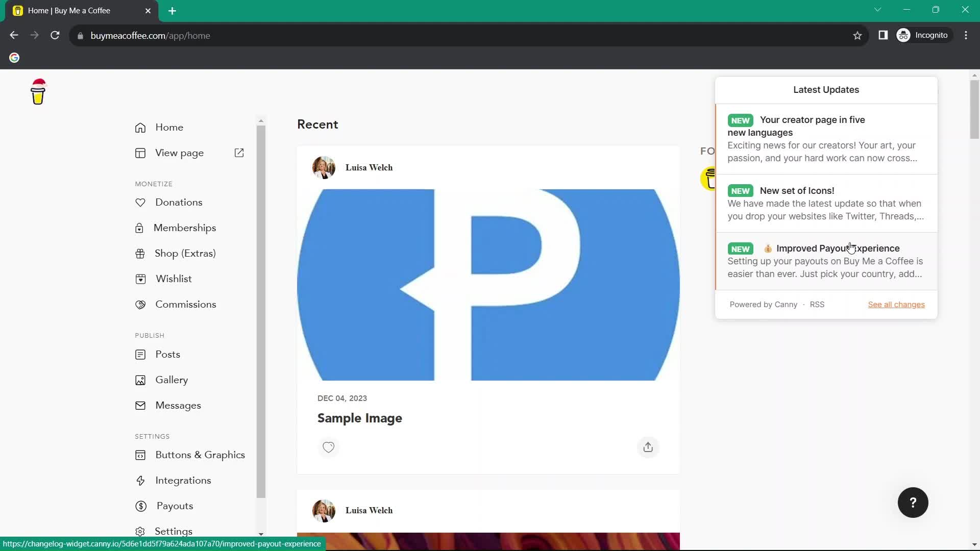Viewport: 980px width, 551px height.
Task: Click the browser back arrow
Action: (x=14, y=35)
